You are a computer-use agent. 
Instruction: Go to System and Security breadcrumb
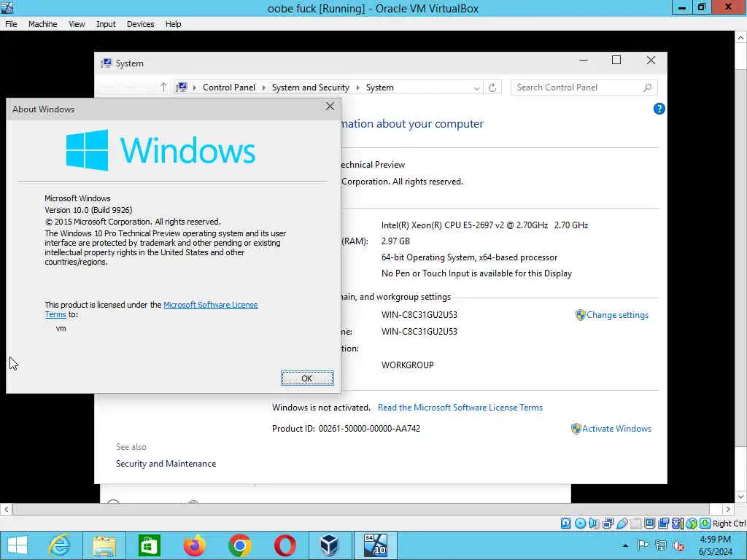310,87
